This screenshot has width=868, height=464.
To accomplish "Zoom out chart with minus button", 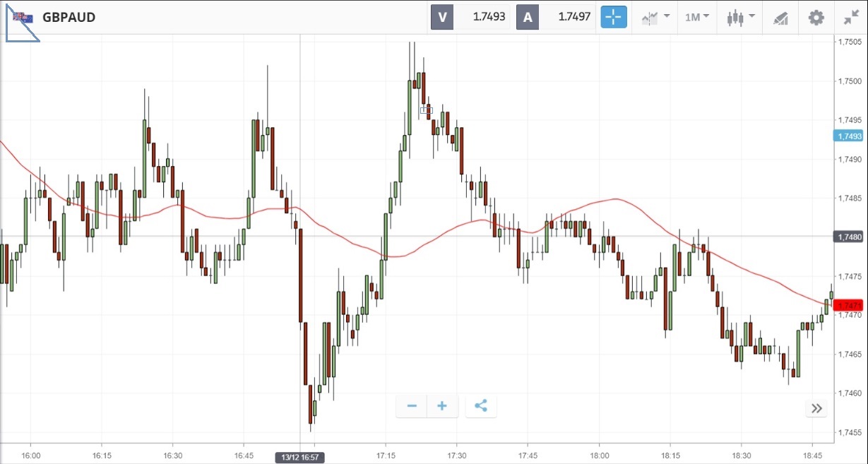I will coord(412,406).
